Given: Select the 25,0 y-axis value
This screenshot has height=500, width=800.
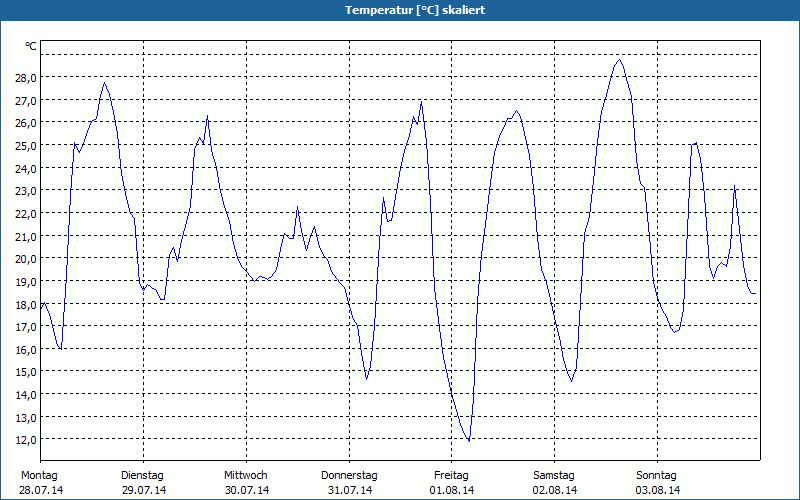Looking at the screenshot, I should [x=26, y=146].
